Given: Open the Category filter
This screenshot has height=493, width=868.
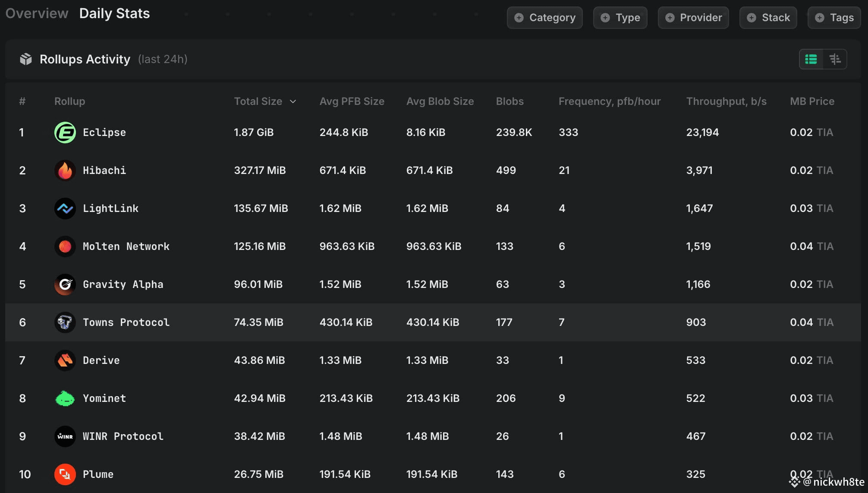Looking at the screenshot, I should [545, 18].
